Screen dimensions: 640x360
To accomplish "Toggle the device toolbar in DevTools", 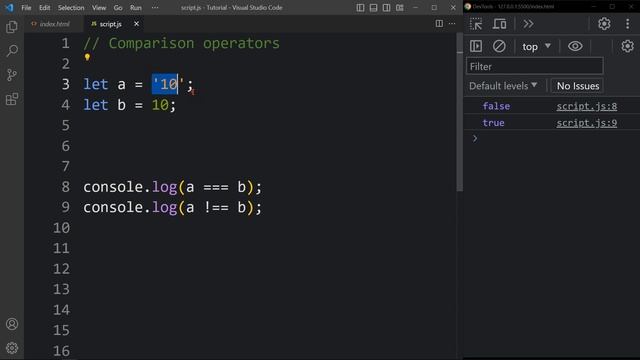I will (499, 24).
